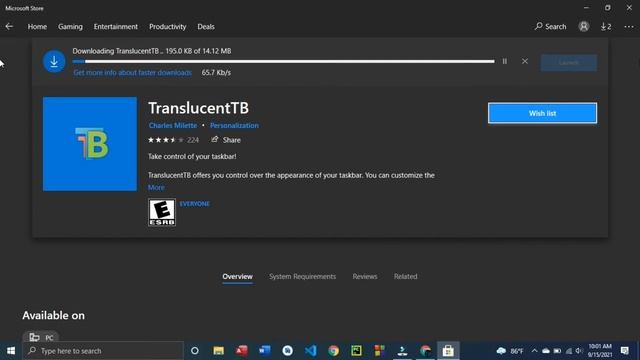This screenshot has width=640, height=360.
Task: Switch to the Related tab
Action: [405, 276]
